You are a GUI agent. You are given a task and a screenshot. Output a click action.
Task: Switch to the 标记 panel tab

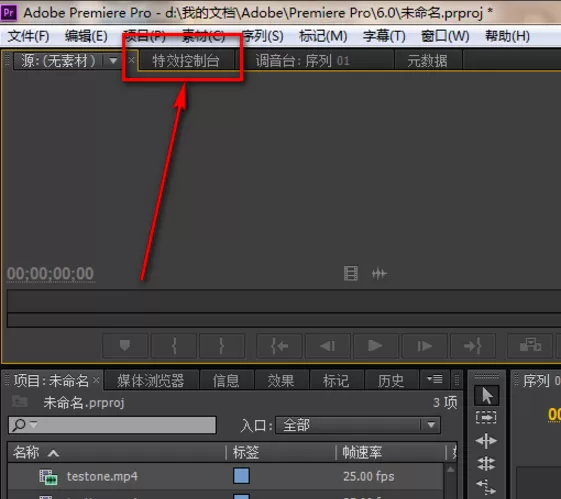[x=336, y=381]
